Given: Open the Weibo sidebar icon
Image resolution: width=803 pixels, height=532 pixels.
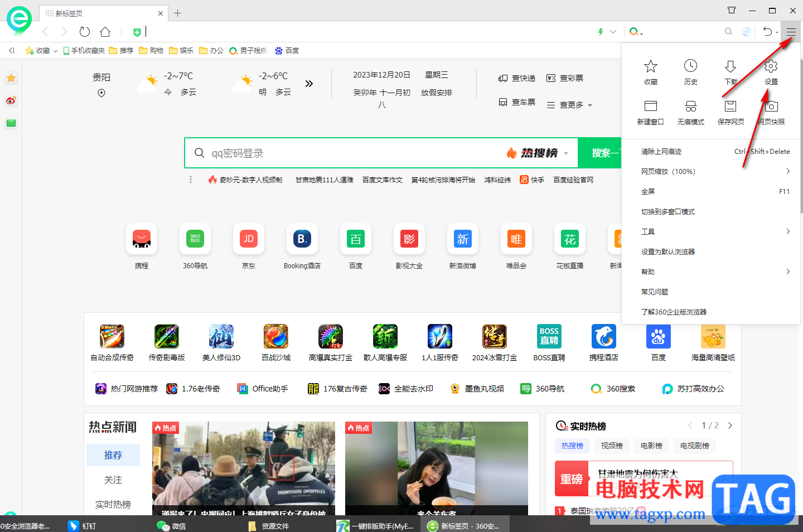Looking at the screenshot, I should click(x=11, y=100).
